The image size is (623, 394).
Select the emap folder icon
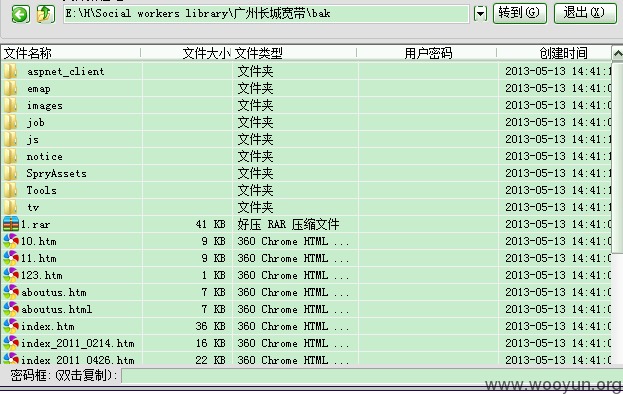point(11,89)
